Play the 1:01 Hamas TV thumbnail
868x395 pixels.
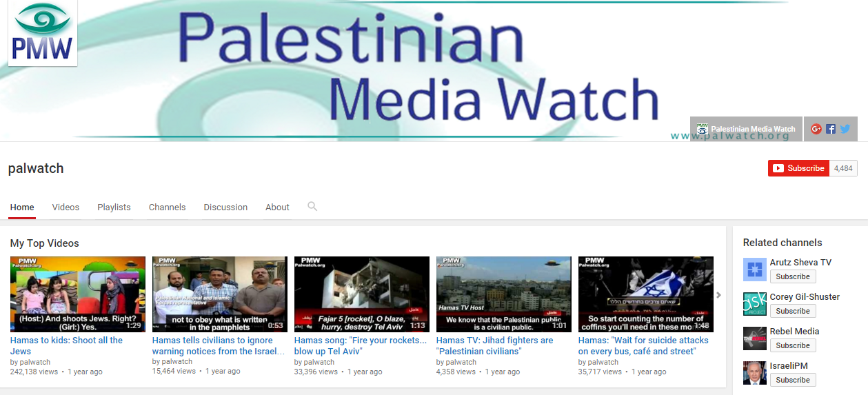(504, 294)
